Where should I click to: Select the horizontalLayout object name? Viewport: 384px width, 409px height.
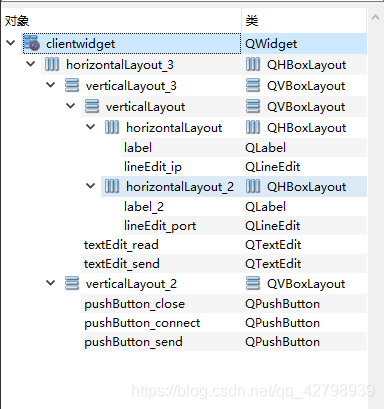point(174,128)
